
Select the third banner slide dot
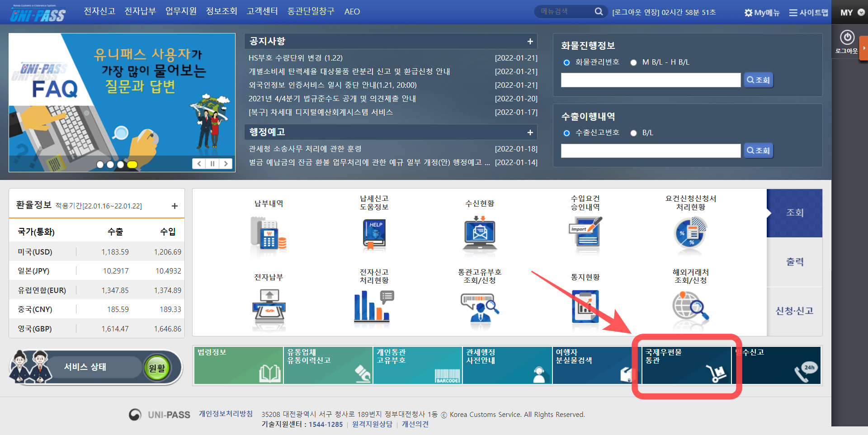point(120,165)
